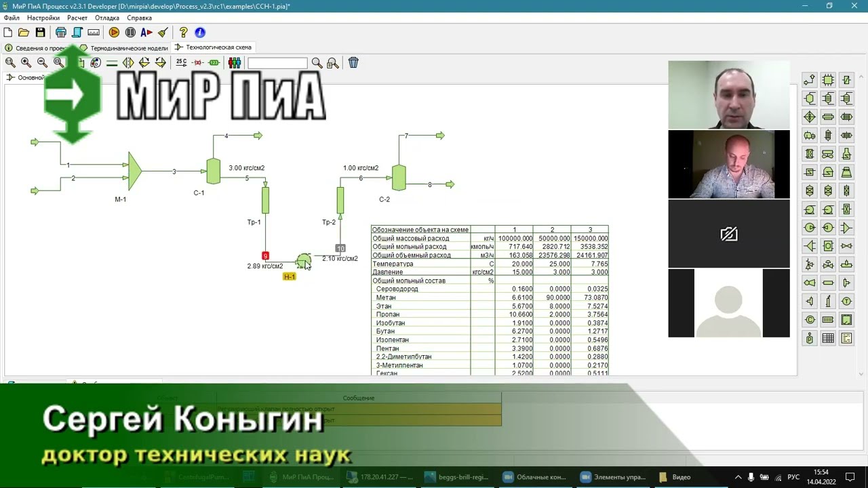Pick the text note element in palette
The image size is (868, 488).
pyautogui.click(x=846, y=338)
